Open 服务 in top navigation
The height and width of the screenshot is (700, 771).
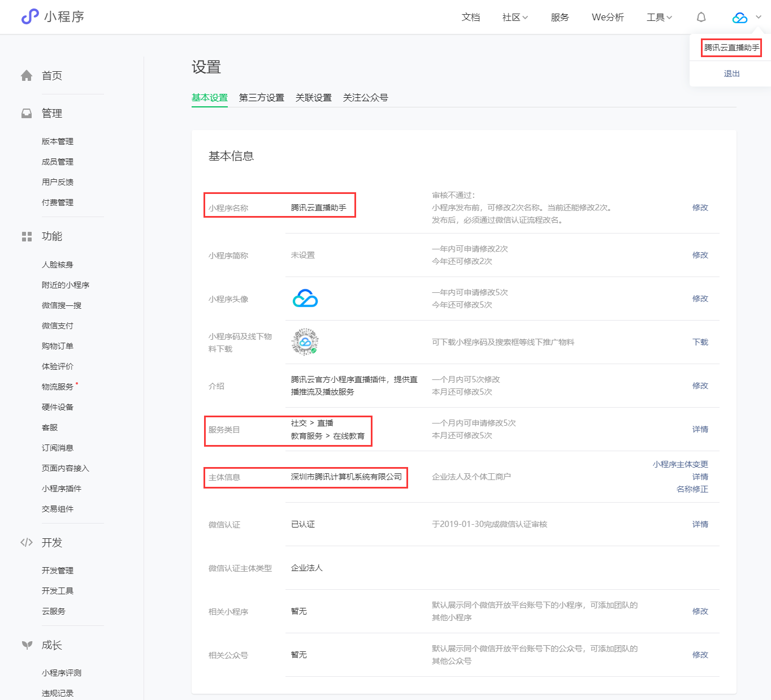(560, 18)
